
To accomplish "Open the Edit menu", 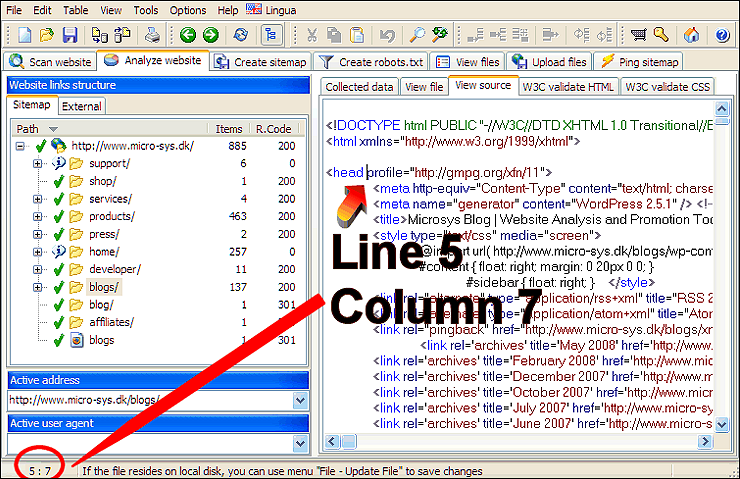I will pyautogui.click(x=42, y=10).
